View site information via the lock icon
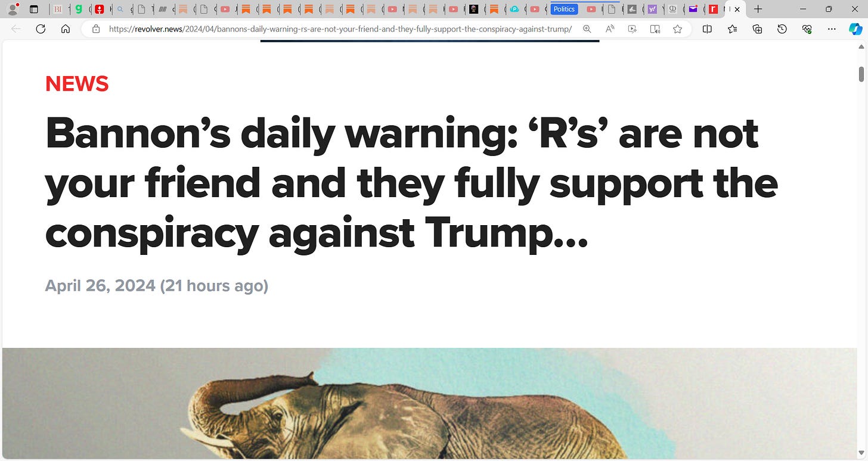The width and height of the screenshot is (868, 461). click(x=95, y=29)
